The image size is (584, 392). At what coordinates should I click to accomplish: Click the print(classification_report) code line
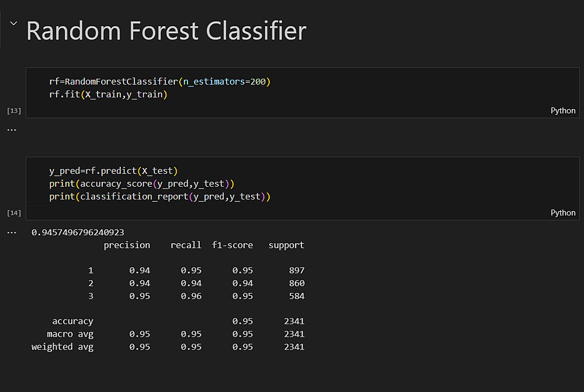[159, 197]
